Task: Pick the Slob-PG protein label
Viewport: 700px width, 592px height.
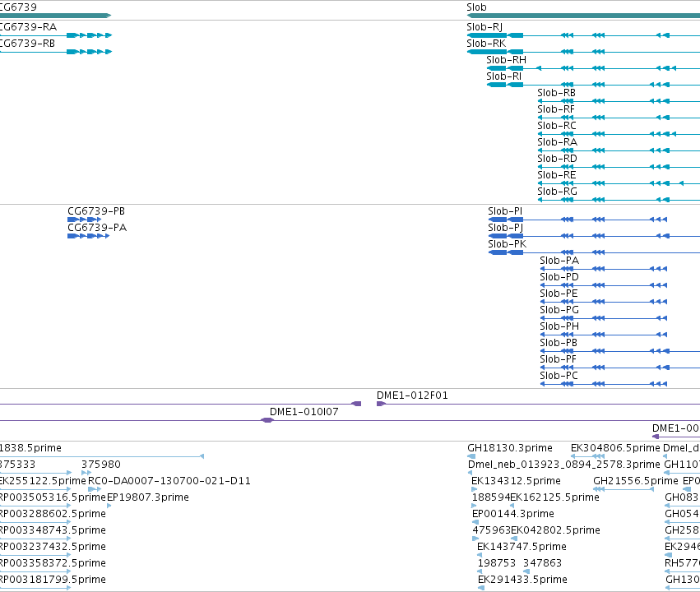Action: pos(559,310)
